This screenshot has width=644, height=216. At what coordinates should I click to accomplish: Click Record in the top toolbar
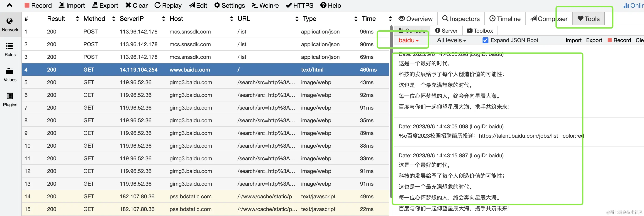tap(38, 5)
